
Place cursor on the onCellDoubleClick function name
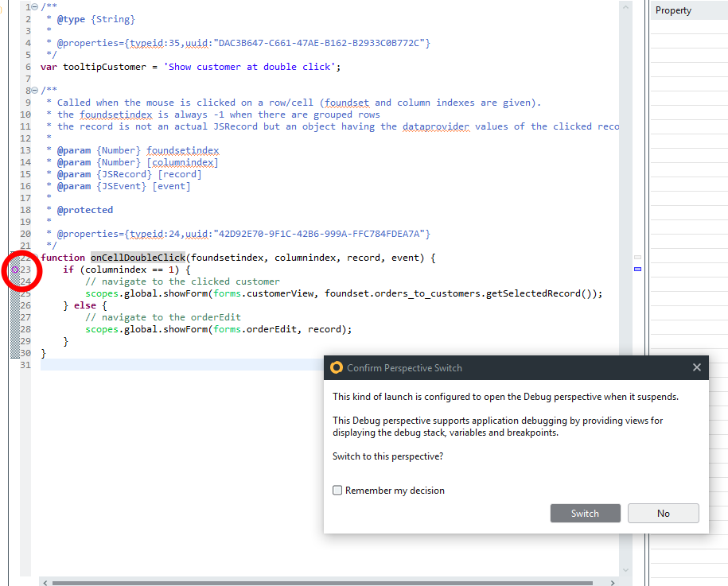coord(138,258)
